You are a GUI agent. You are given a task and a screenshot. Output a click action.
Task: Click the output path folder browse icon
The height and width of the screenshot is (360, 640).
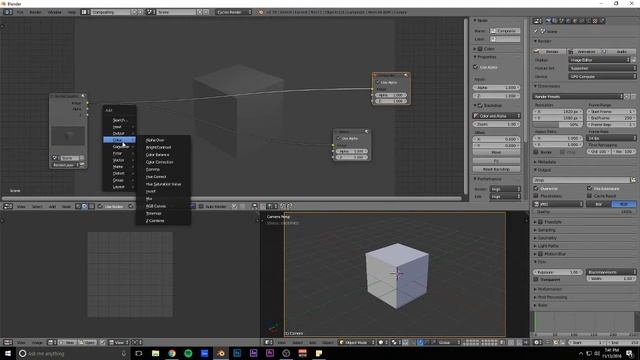[633, 180]
